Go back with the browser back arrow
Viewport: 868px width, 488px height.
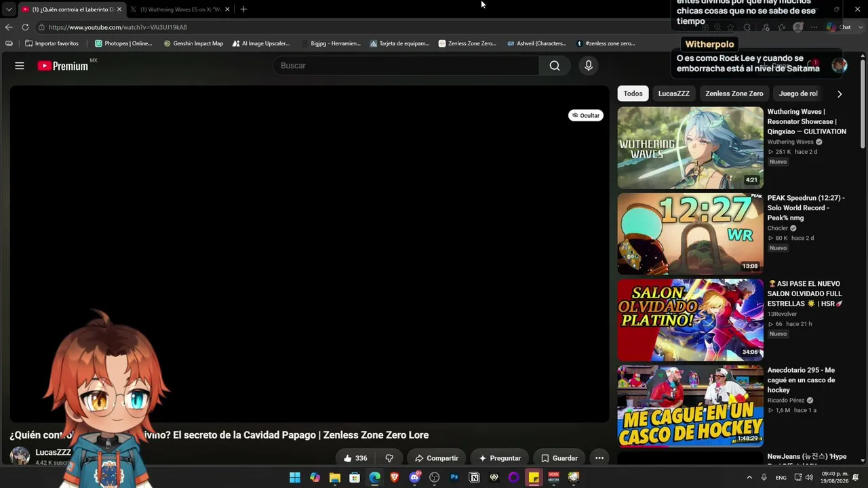[9, 27]
